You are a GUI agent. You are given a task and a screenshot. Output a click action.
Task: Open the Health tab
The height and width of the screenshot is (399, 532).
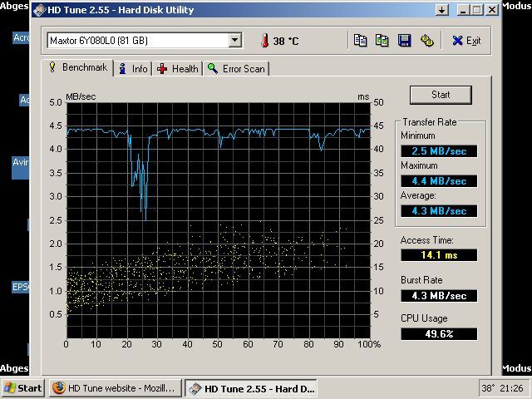click(177, 69)
